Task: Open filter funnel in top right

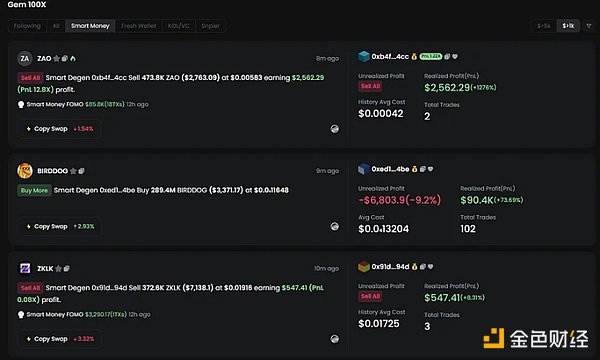Action: click(589, 26)
